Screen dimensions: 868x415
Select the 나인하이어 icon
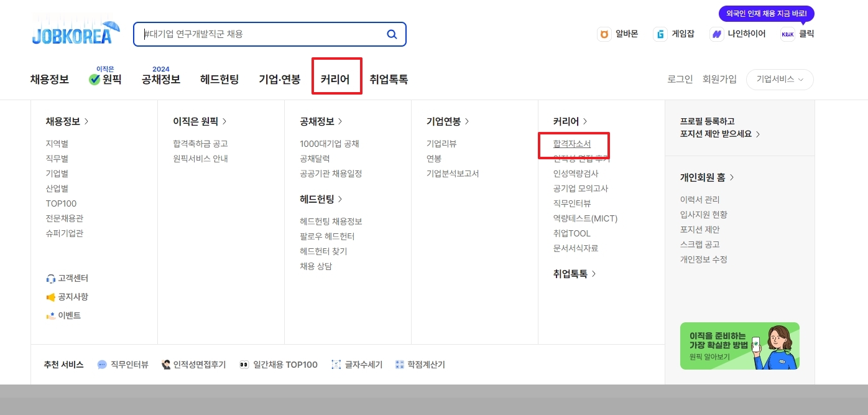pos(716,34)
